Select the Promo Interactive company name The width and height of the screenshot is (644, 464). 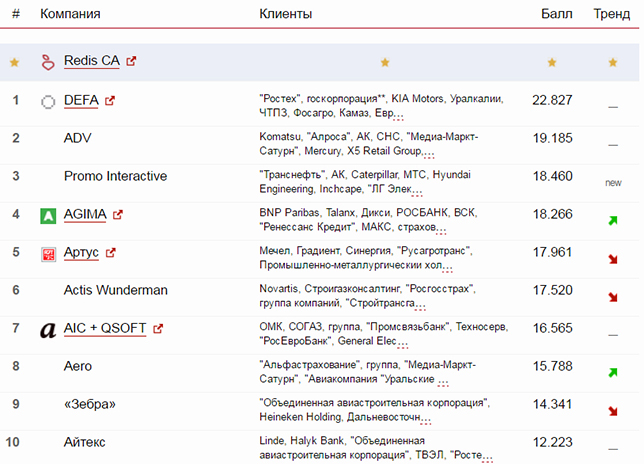point(115,176)
